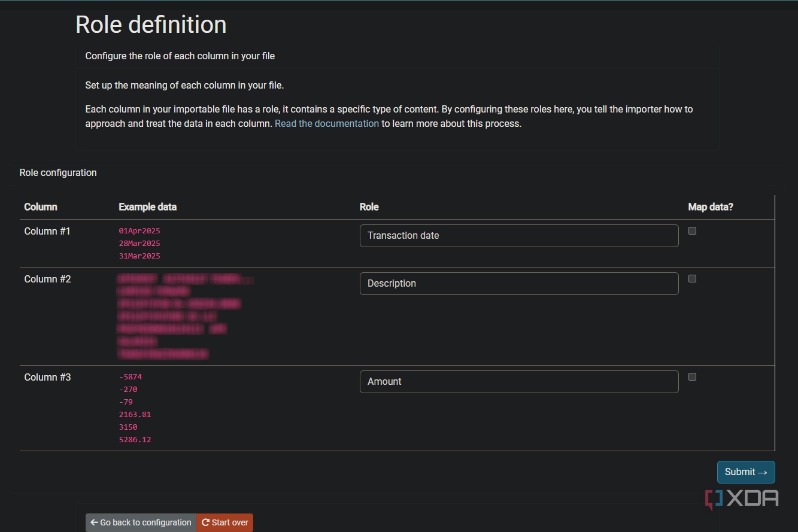Click the Role definition page heading
This screenshot has width=798, height=532.
pos(151,25)
